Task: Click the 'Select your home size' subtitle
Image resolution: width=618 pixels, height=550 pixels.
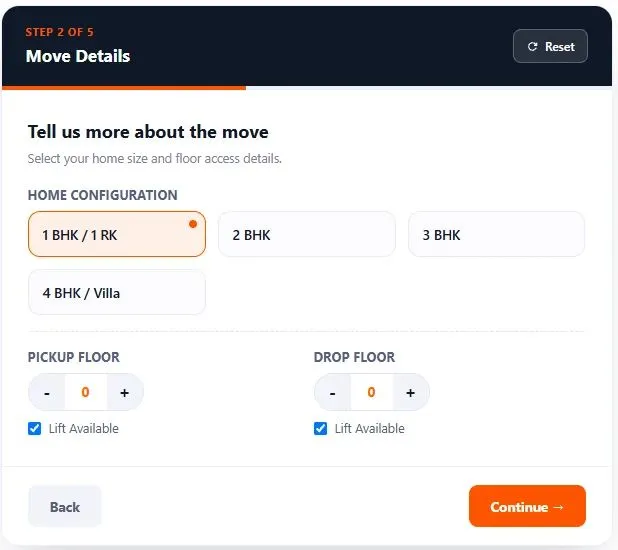Action: click(154, 158)
